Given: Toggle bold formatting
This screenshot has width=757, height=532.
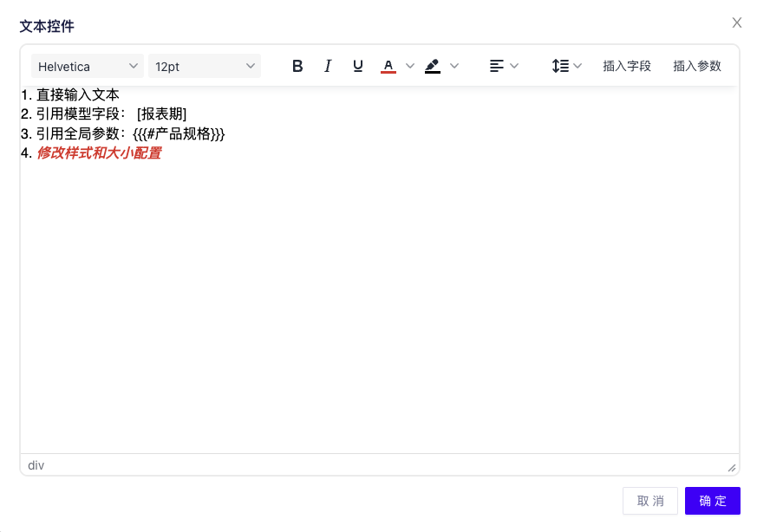Looking at the screenshot, I should pyautogui.click(x=297, y=66).
